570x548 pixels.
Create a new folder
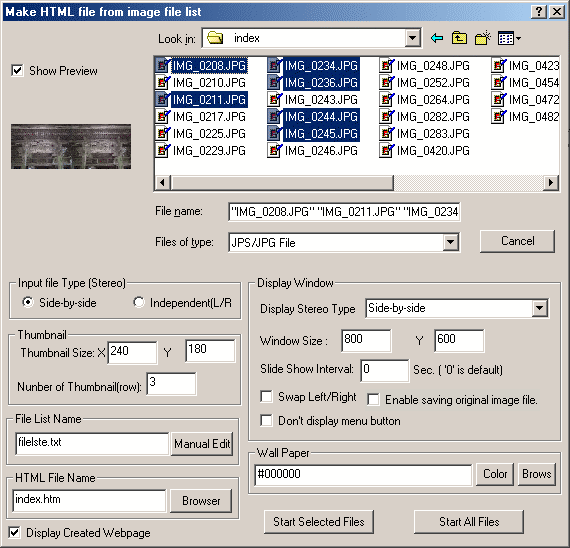point(482,38)
